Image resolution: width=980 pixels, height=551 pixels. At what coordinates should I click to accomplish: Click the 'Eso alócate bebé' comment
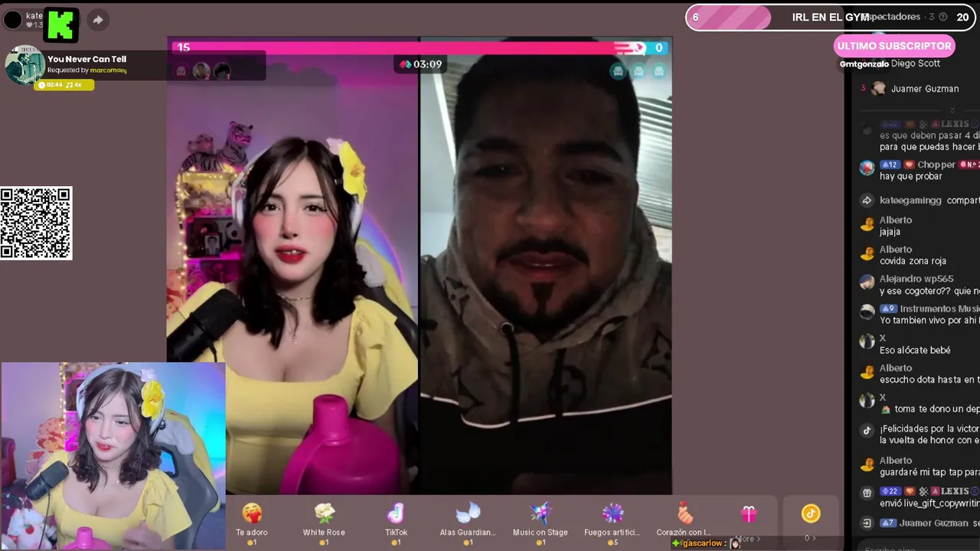click(915, 350)
